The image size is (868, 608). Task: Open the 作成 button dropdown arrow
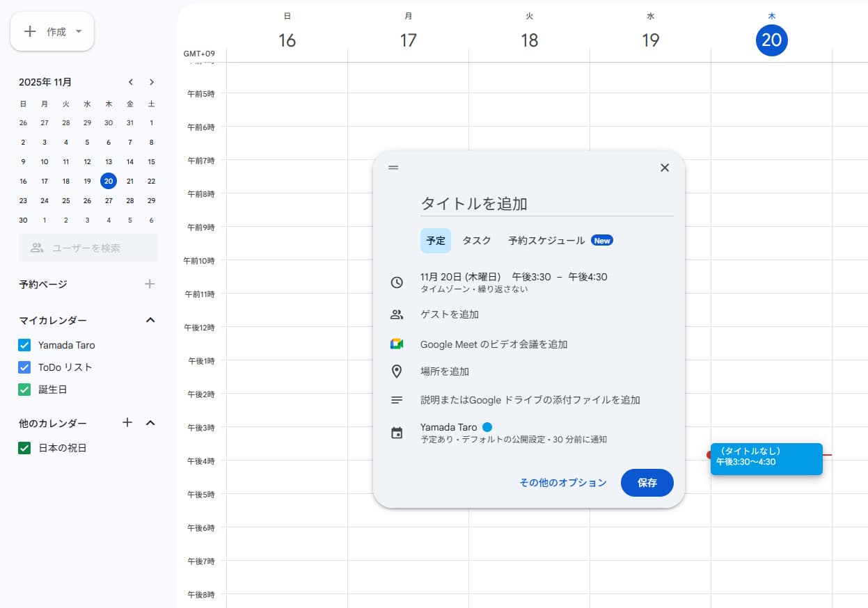coord(79,31)
